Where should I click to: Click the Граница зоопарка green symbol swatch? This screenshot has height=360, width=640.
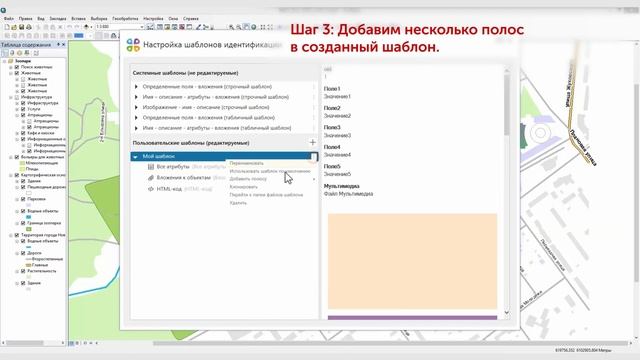click(x=29, y=229)
